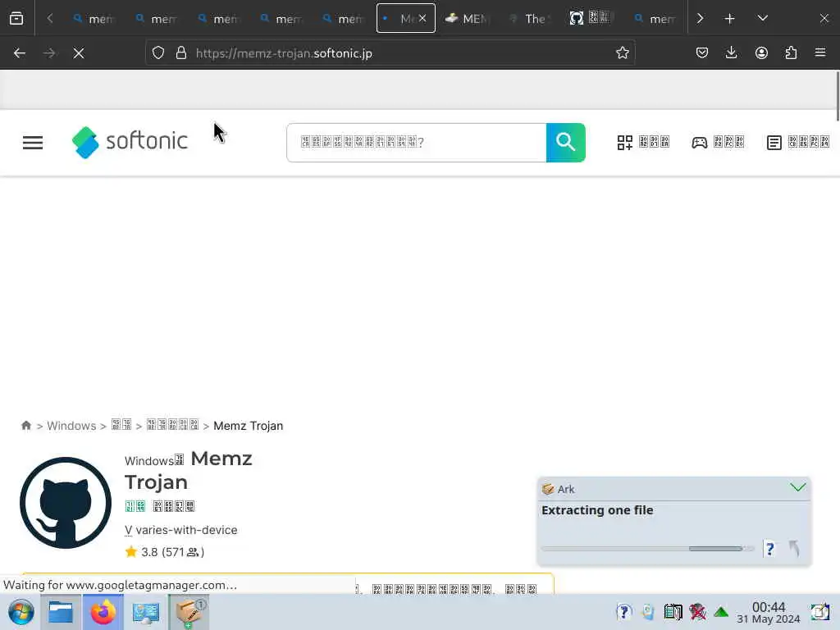
Task: Expand the list all tabs dropdown
Action: point(762,18)
